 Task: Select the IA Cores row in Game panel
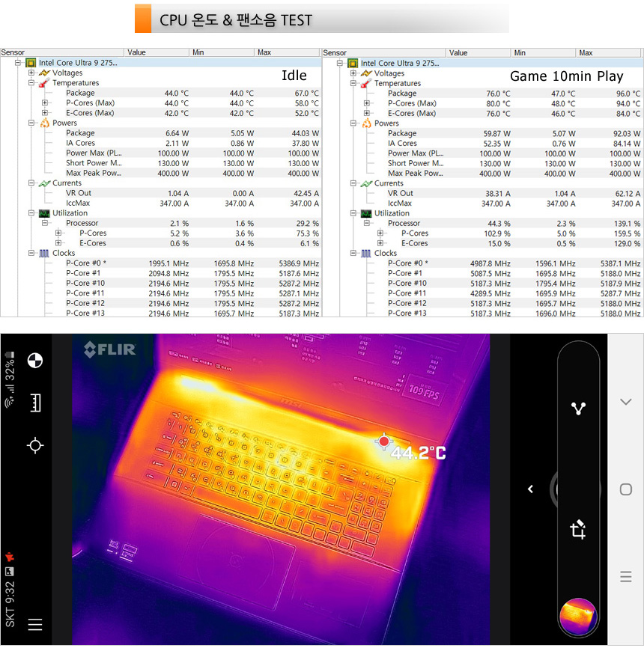pos(402,143)
